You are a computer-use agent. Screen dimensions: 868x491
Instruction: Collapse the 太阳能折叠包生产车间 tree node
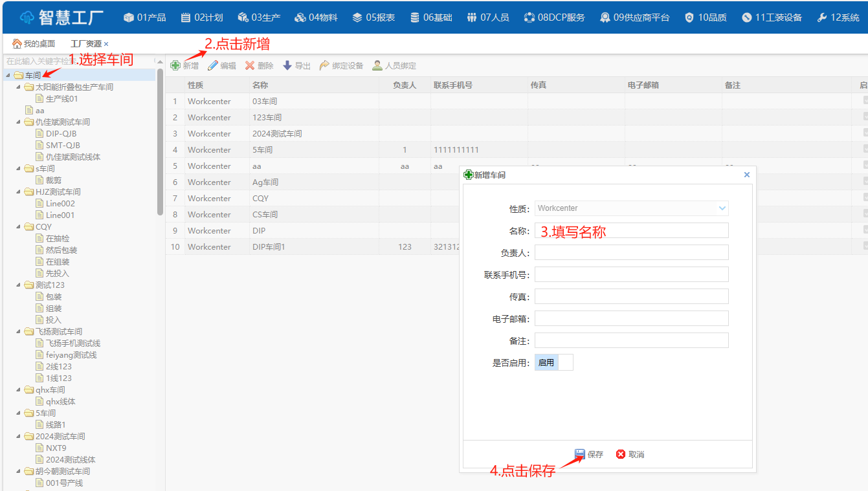coord(19,87)
